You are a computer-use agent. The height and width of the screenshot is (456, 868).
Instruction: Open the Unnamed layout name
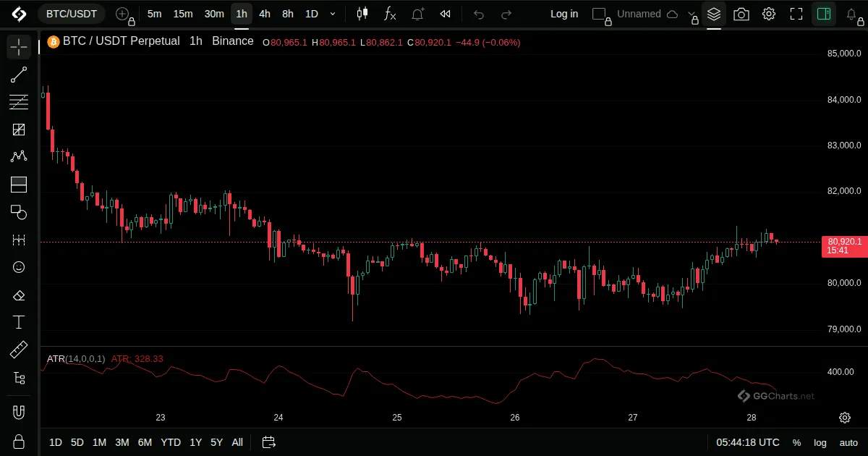639,14
